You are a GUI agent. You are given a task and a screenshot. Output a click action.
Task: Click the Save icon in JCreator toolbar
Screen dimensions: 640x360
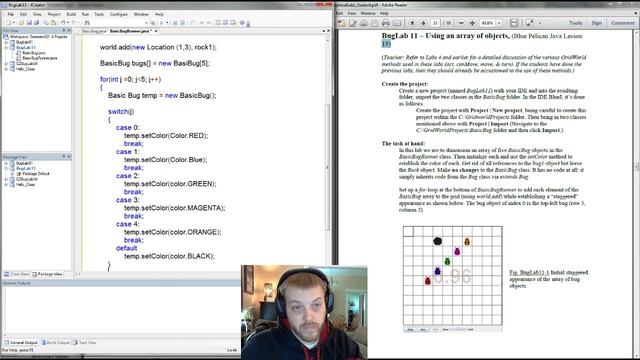point(29,23)
